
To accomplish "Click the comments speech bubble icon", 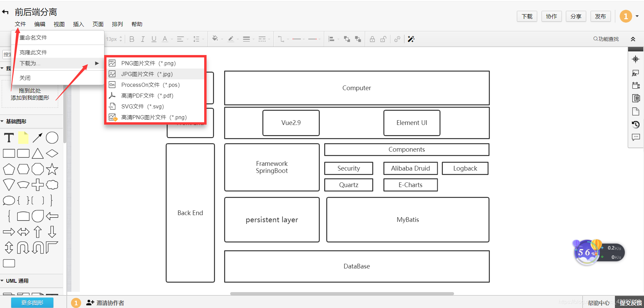I will [636, 137].
